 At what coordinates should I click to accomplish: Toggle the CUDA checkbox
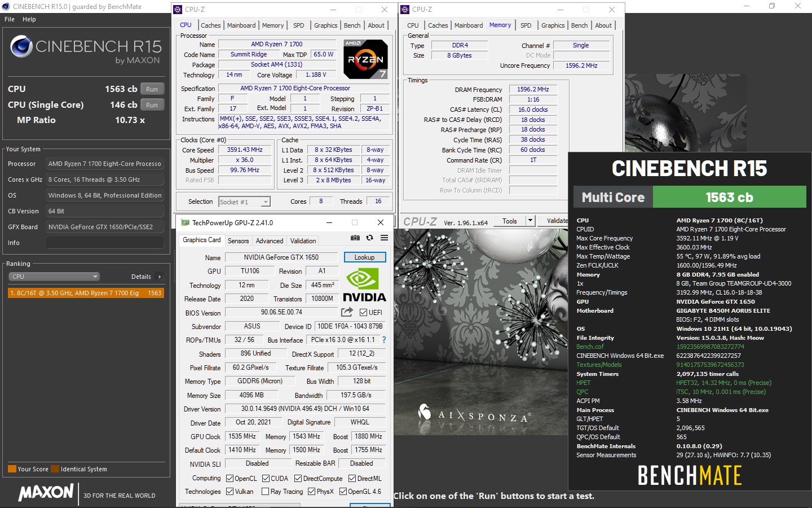(266, 479)
